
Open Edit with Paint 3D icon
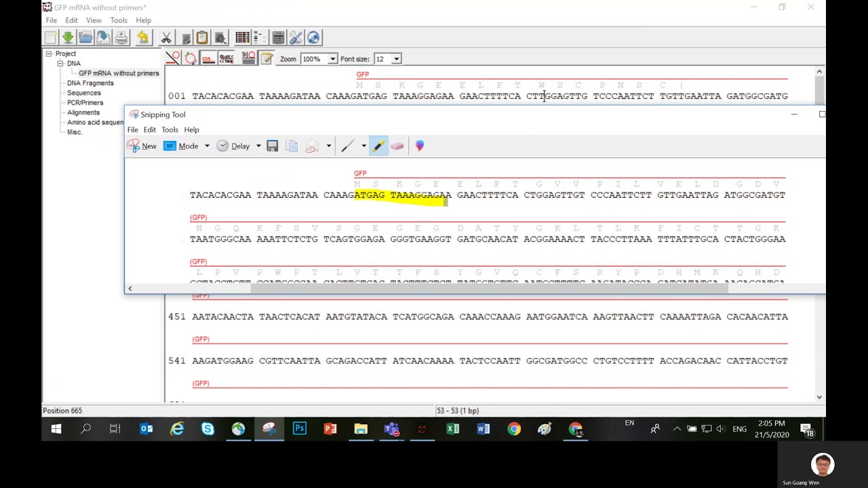[x=420, y=146]
